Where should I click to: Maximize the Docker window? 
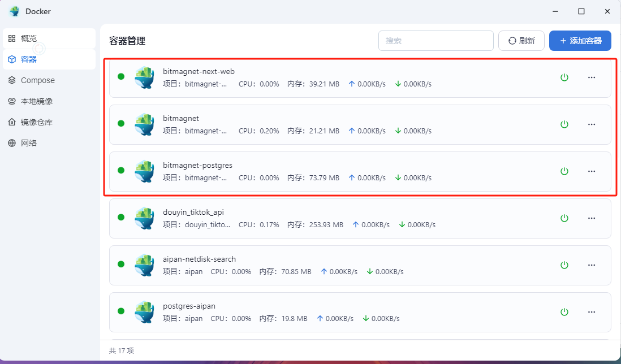pyautogui.click(x=581, y=11)
